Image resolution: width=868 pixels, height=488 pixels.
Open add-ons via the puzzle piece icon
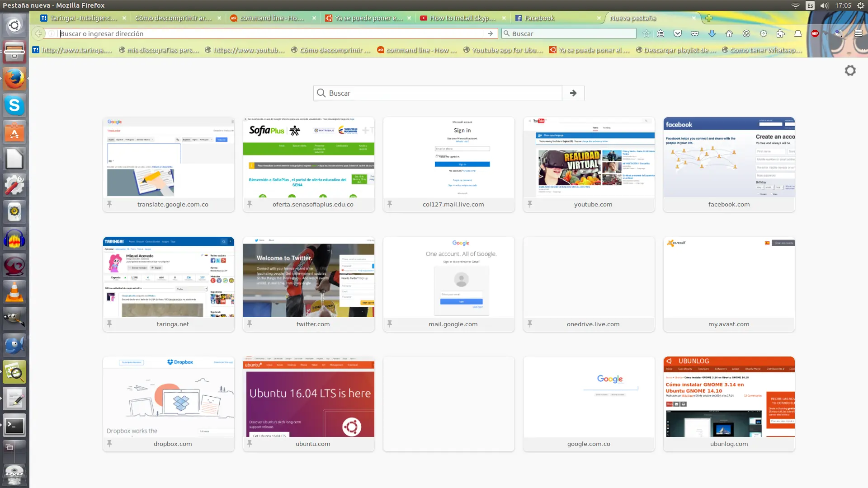(x=781, y=33)
